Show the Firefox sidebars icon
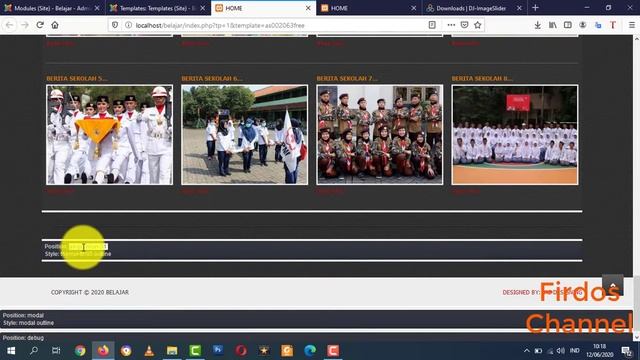640x360 pixels. click(x=568, y=25)
